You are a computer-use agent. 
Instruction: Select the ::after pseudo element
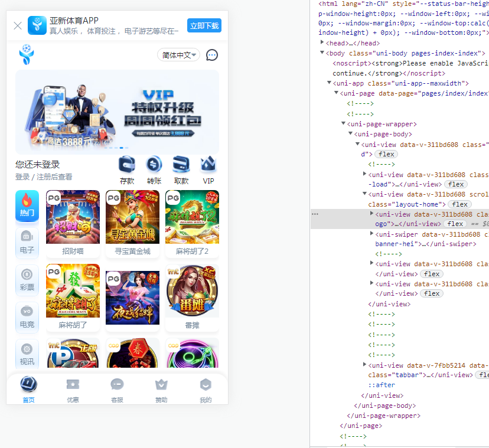[x=381, y=385]
